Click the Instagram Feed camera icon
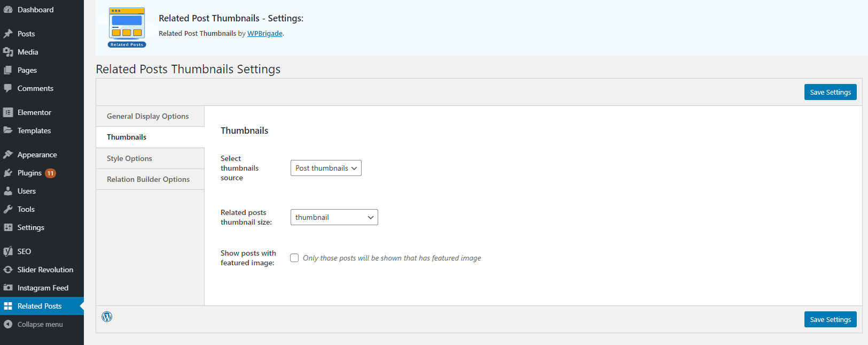 tap(8, 288)
